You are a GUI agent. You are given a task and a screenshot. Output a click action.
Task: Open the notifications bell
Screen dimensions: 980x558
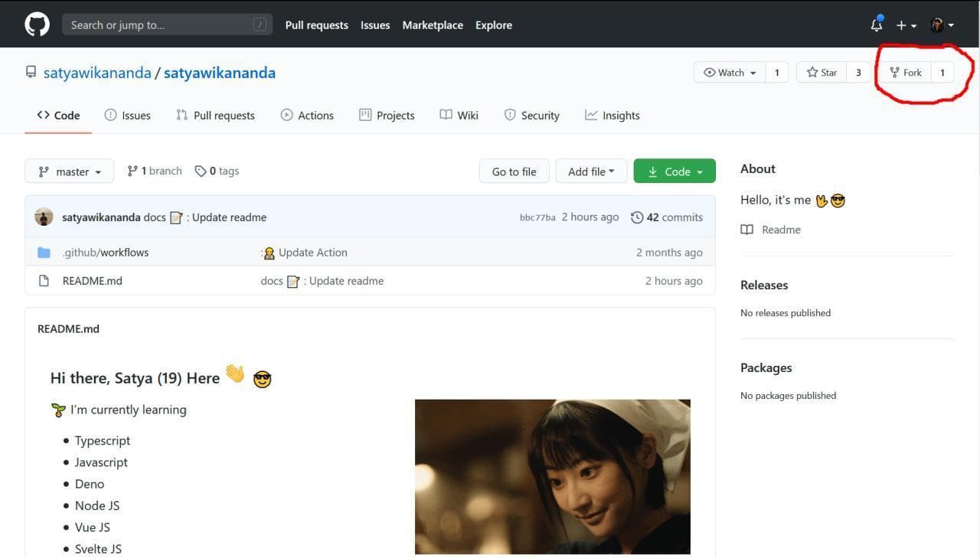pos(877,25)
